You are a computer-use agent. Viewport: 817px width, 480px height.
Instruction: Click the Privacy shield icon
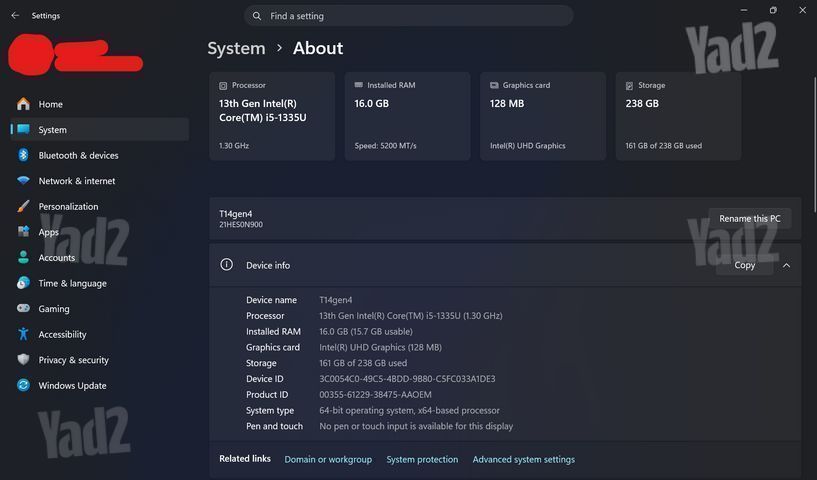[x=23, y=359]
